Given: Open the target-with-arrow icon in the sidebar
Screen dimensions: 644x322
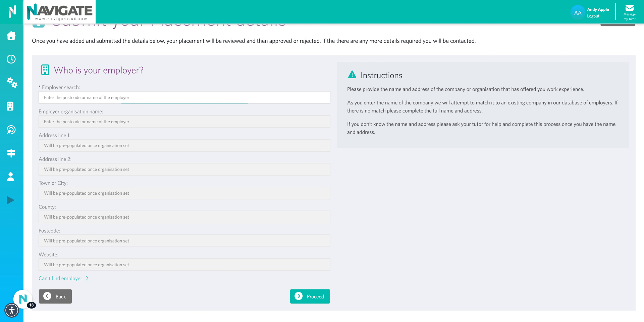Looking at the screenshot, I should [11, 130].
